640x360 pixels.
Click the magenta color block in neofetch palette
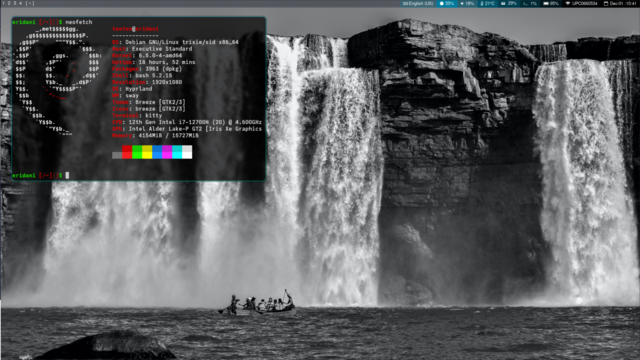(167, 152)
